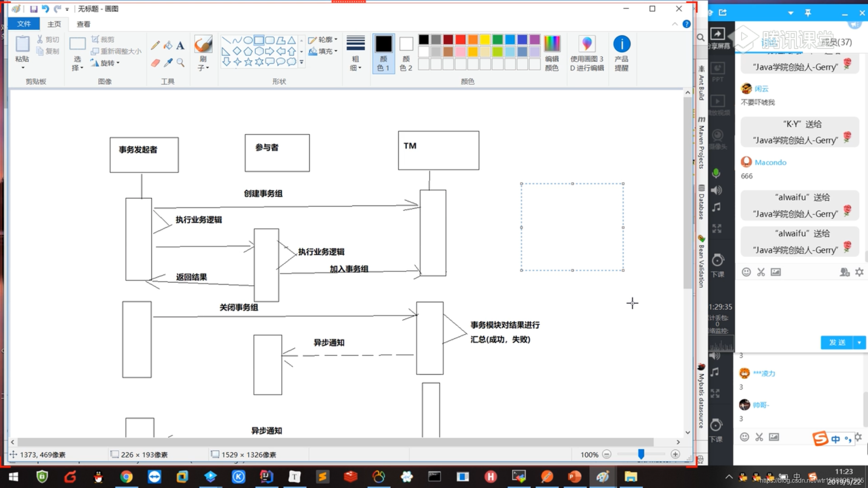Click the blue Help question mark icon
Viewport: 868px width, 488px height.
click(x=686, y=24)
